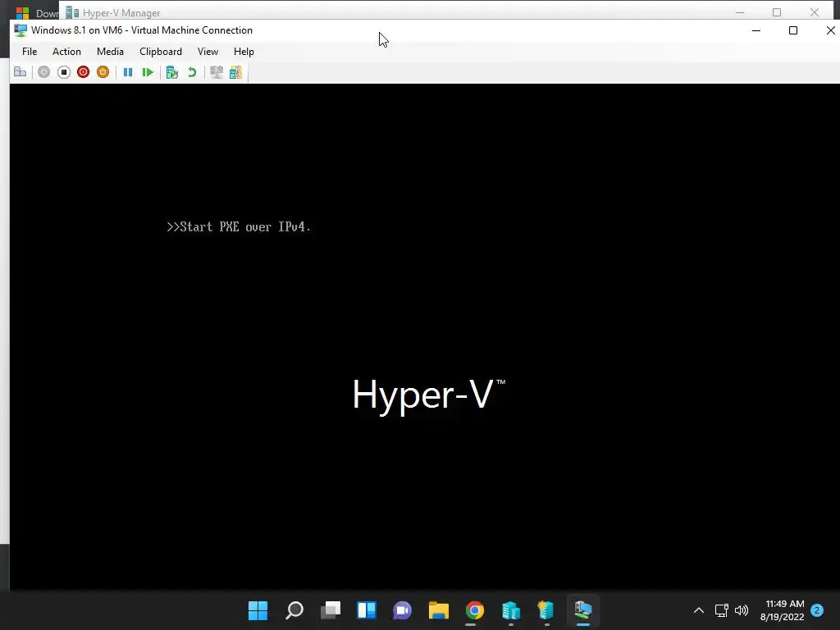Open the File menu
Screen dimensions: 840x630
(x=30, y=52)
